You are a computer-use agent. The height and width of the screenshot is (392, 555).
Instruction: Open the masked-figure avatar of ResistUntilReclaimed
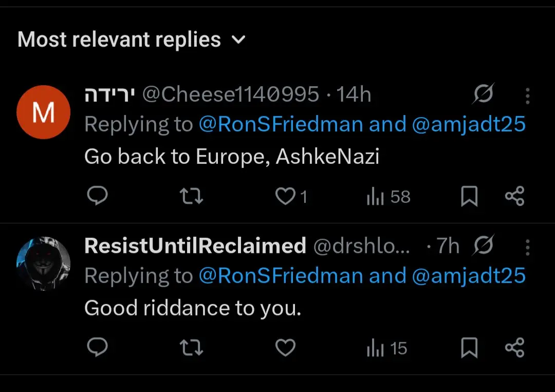[44, 263]
